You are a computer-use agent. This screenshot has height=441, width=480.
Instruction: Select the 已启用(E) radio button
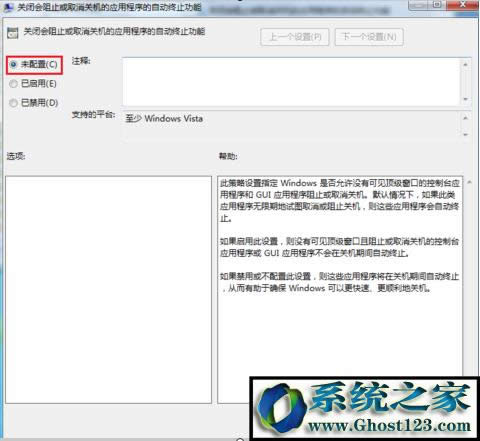coord(13,84)
